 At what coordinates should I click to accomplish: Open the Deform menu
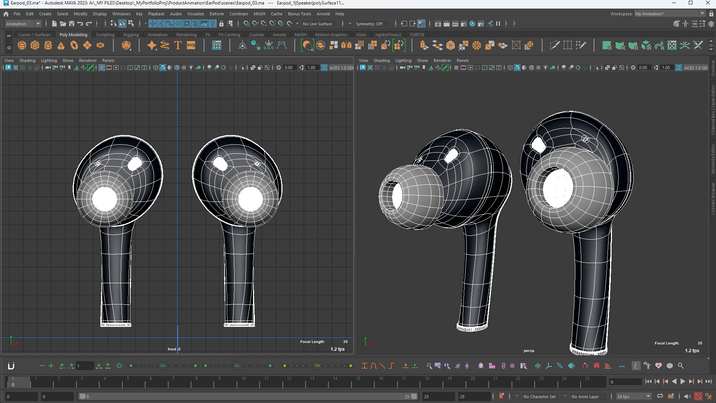[x=217, y=14]
